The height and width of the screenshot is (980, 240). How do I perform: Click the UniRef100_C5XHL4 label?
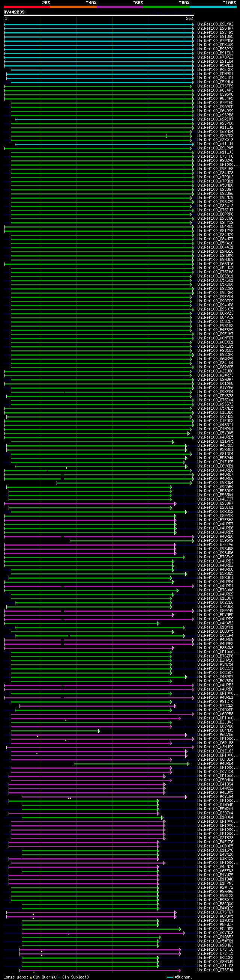click(x=215, y=82)
